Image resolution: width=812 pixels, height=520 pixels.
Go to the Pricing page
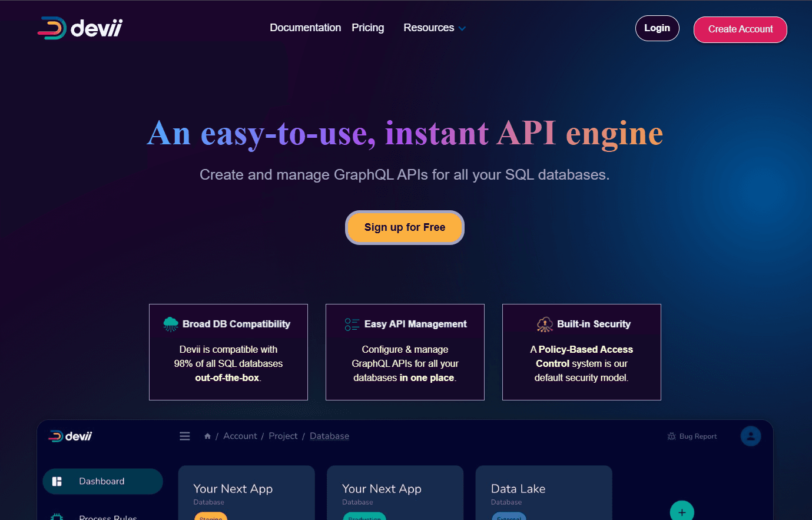click(367, 28)
